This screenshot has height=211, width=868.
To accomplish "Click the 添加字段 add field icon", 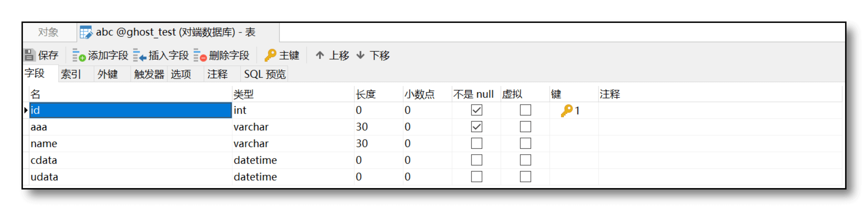I will pos(79,55).
